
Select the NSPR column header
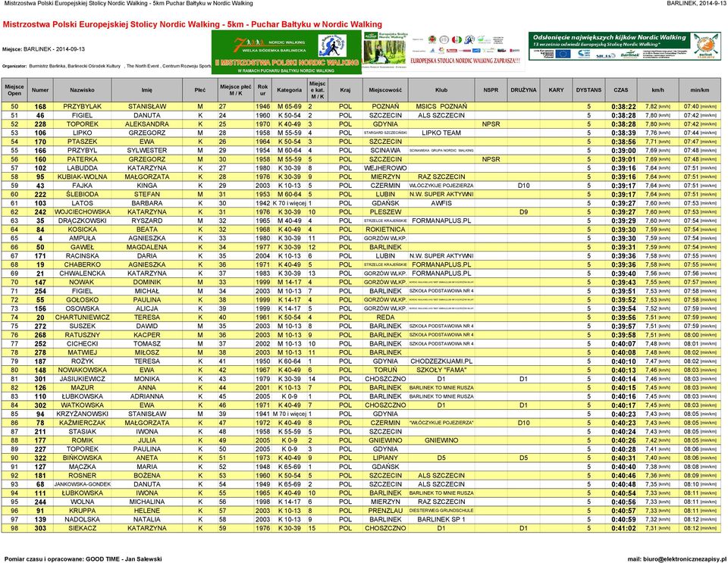point(491,90)
